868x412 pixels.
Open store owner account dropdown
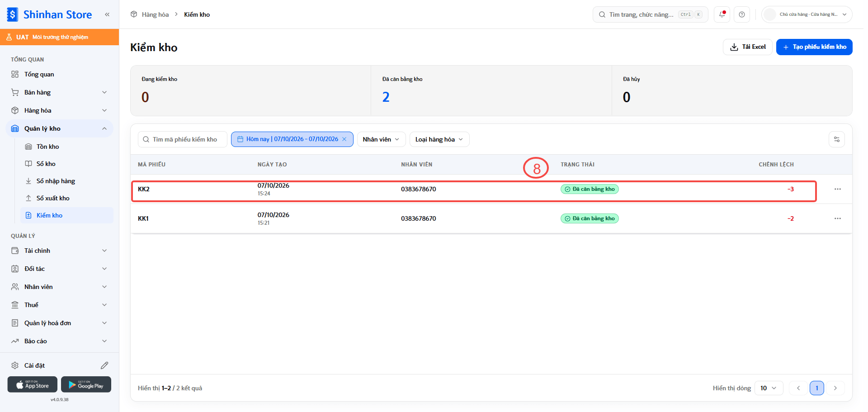click(x=807, y=14)
